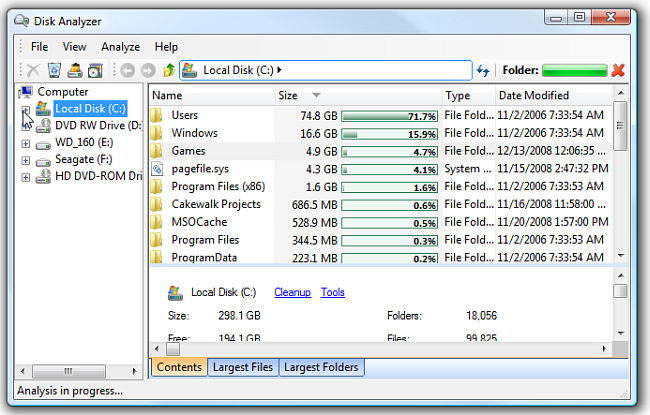Expand the WD_160 (E:) drive node

click(25, 144)
